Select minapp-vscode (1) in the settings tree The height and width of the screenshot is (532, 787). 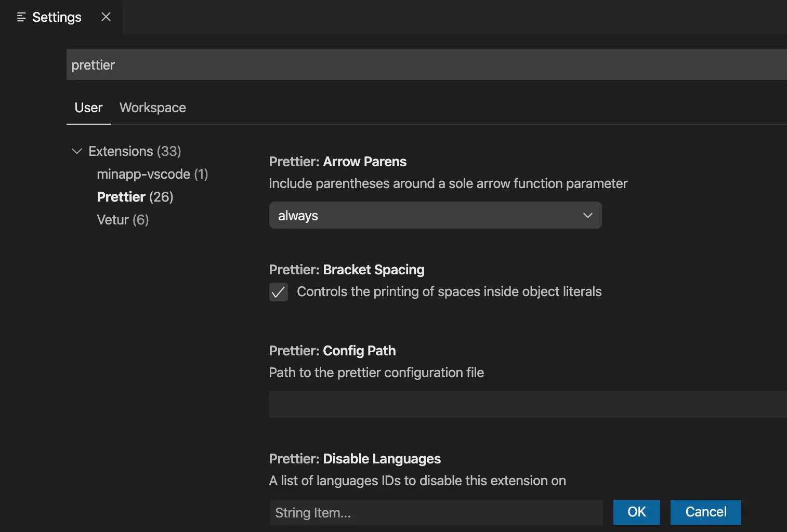152,174
